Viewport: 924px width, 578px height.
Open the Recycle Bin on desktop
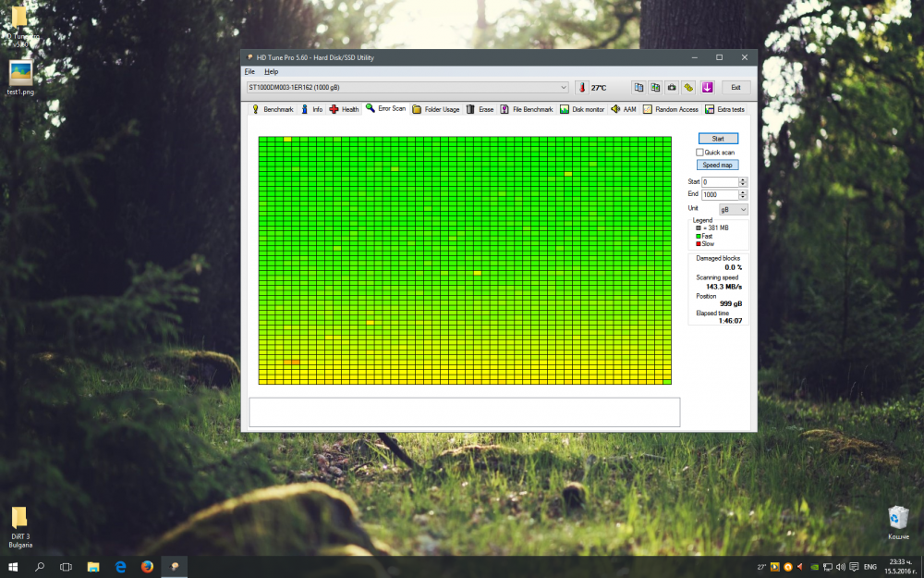(x=898, y=523)
